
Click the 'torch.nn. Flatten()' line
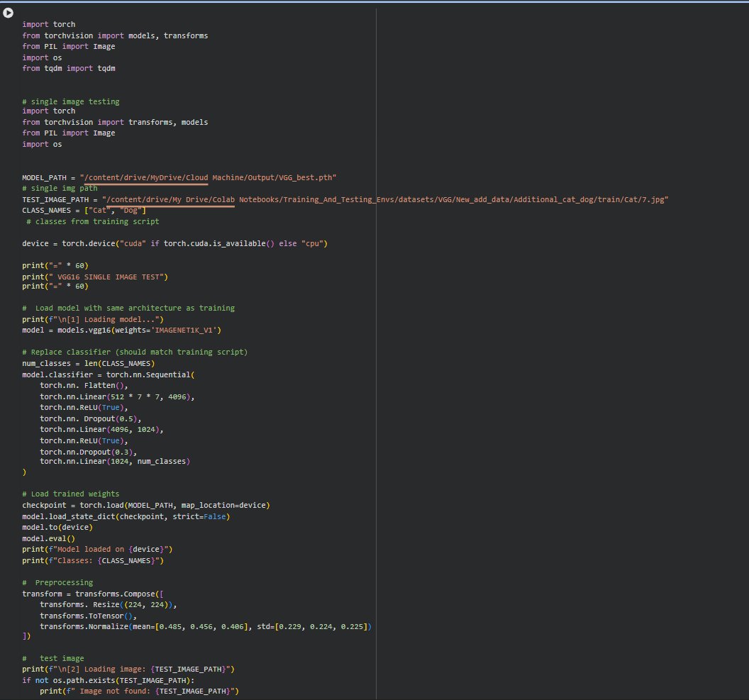click(x=84, y=385)
